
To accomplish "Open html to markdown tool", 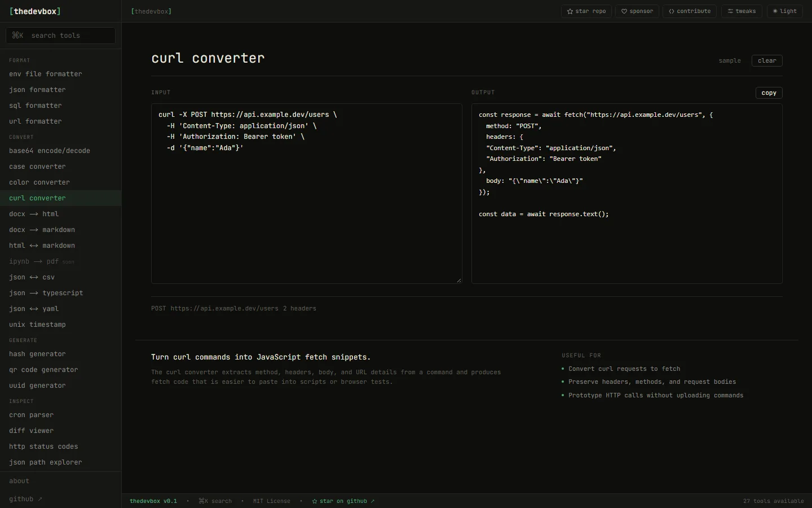I will point(60,246).
